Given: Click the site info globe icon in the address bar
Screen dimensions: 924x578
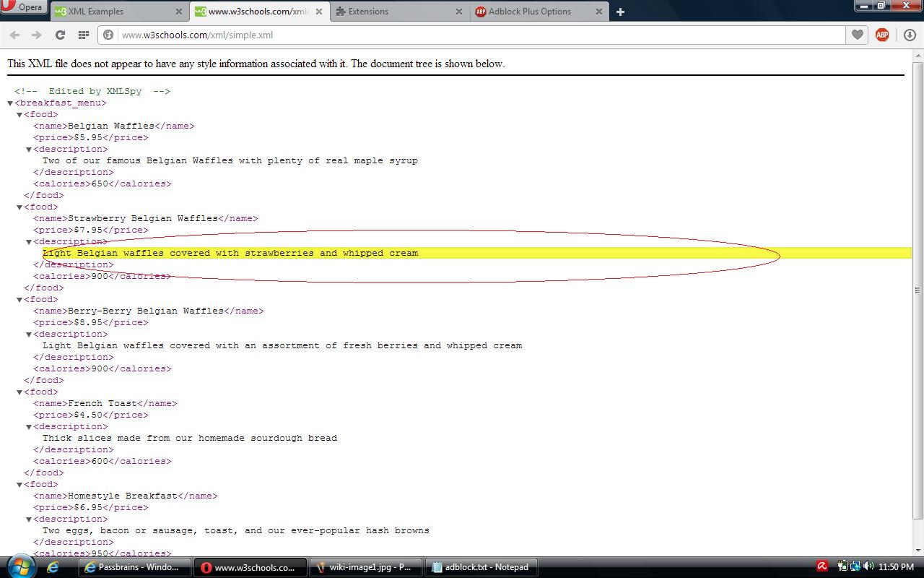Looking at the screenshot, I should coord(108,35).
